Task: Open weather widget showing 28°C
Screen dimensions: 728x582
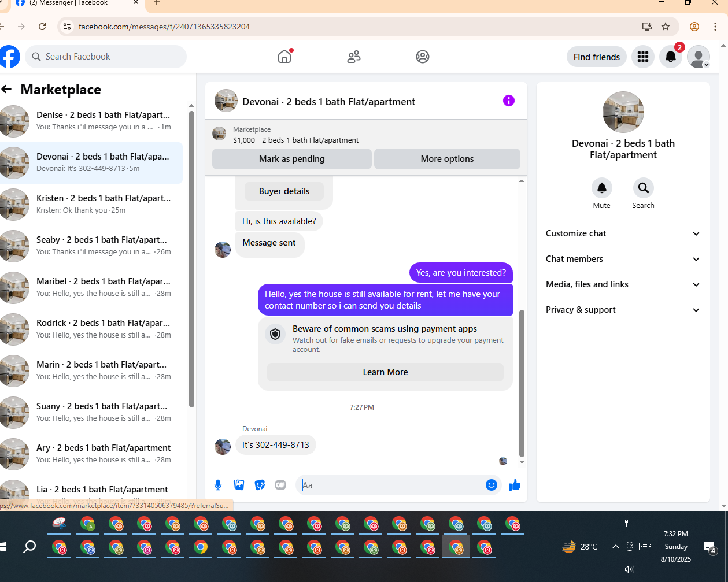Action: pos(580,547)
